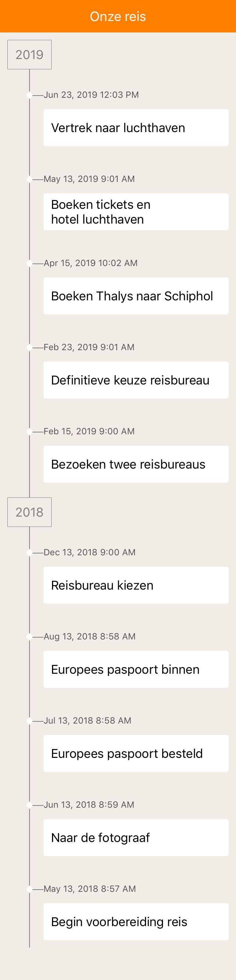This screenshot has width=236, height=980.
Task: Click the Dec 13, 2018 timeline dot
Action: click(x=29, y=552)
